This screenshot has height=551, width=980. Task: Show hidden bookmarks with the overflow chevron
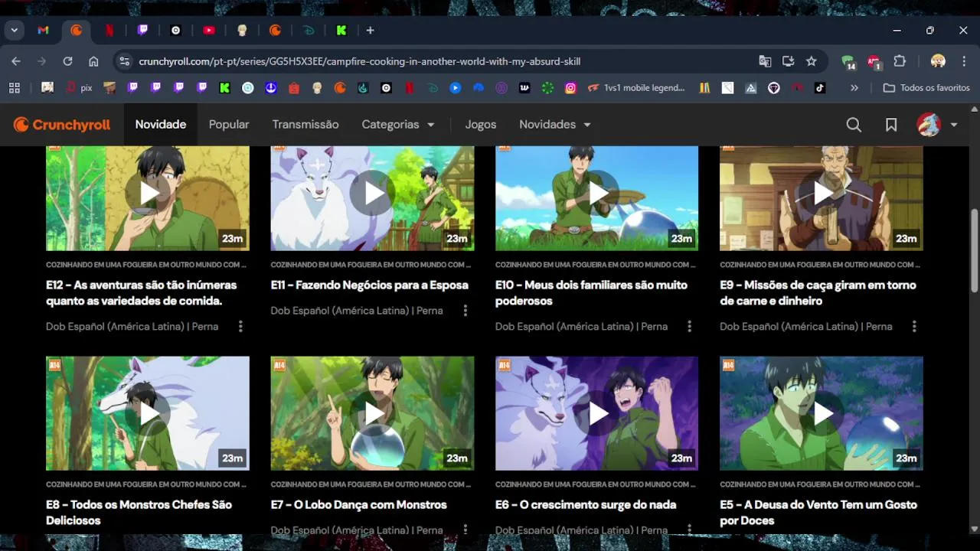tap(854, 88)
